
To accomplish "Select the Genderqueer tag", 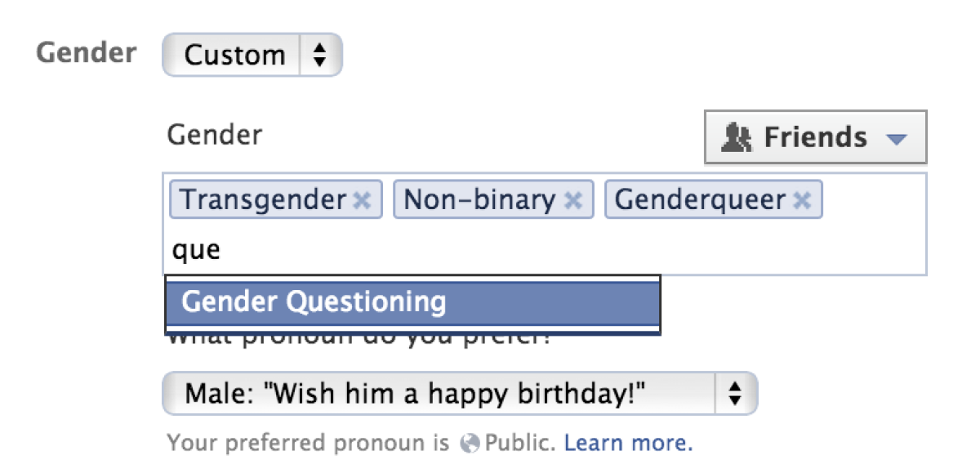I will click(700, 200).
